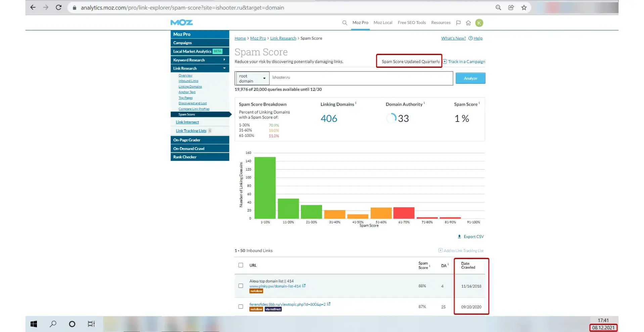Open Anchor Text in sidebar

click(187, 92)
